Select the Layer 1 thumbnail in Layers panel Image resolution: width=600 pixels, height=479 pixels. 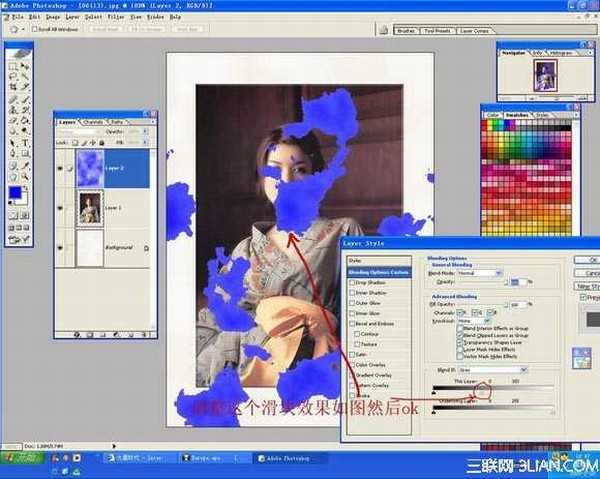(90, 207)
